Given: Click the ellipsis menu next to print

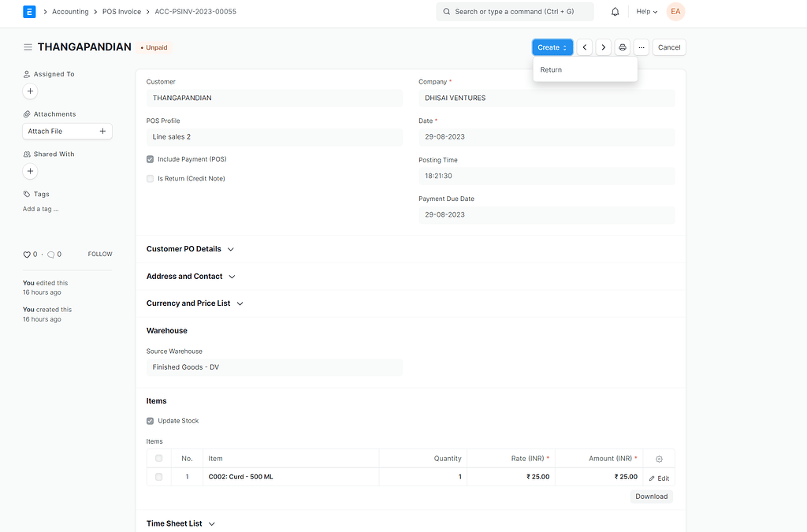Looking at the screenshot, I should [641, 47].
